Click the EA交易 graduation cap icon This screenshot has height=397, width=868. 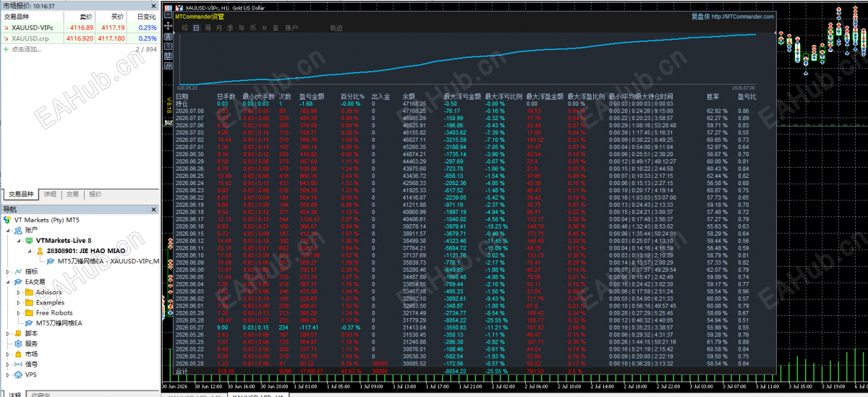point(17,282)
